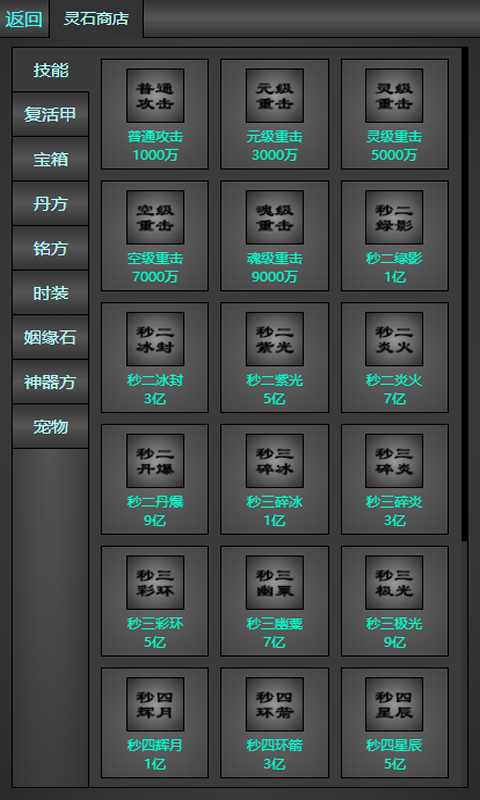Click the 1000万 price label
This screenshot has height=800, width=480.
coord(155,155)
